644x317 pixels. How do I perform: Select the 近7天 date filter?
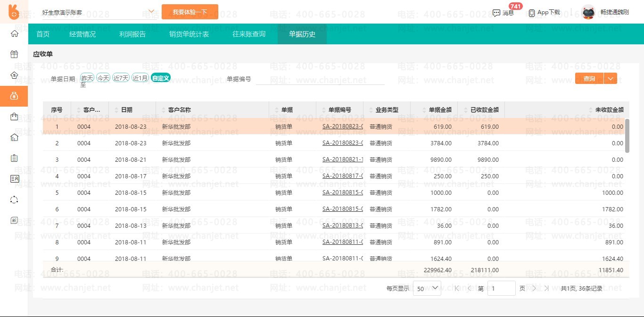[x=121, y=78]
